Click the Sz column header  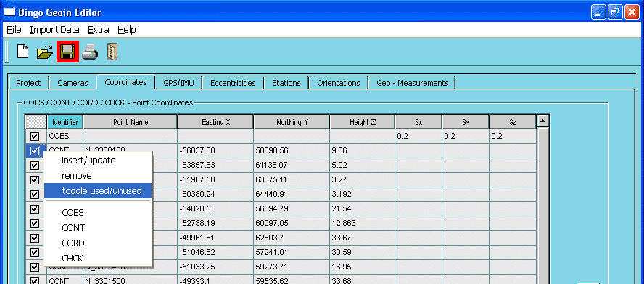(513, 122)
